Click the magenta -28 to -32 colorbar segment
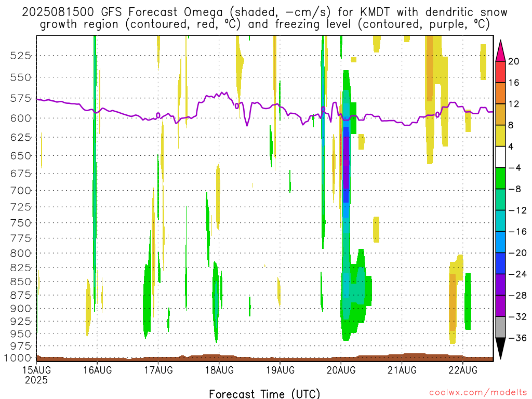The height and width of the screenshot is (399, 532). tap(500, 306)
